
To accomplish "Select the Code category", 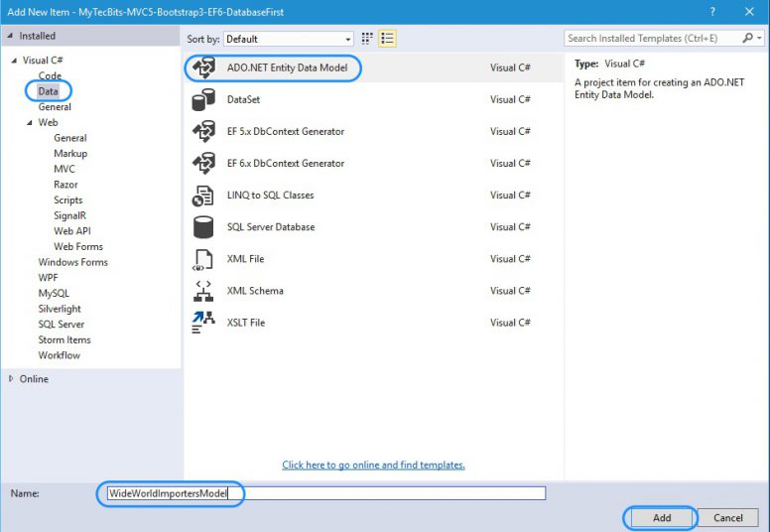I will pyautogui.click(x=50, y=75).
